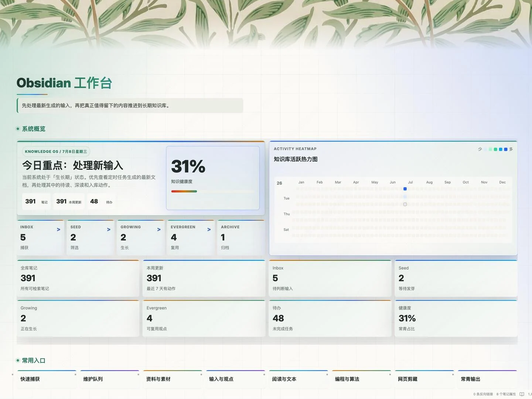Click the 31% 知识健康度 panel
Viewport: 532px width, 399px height.
[213, 178]
